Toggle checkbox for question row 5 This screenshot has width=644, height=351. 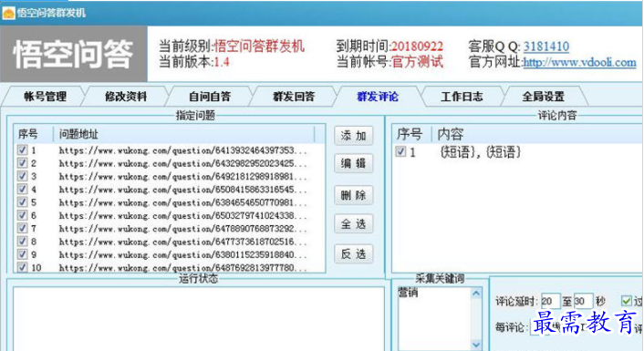click(22, 202)
